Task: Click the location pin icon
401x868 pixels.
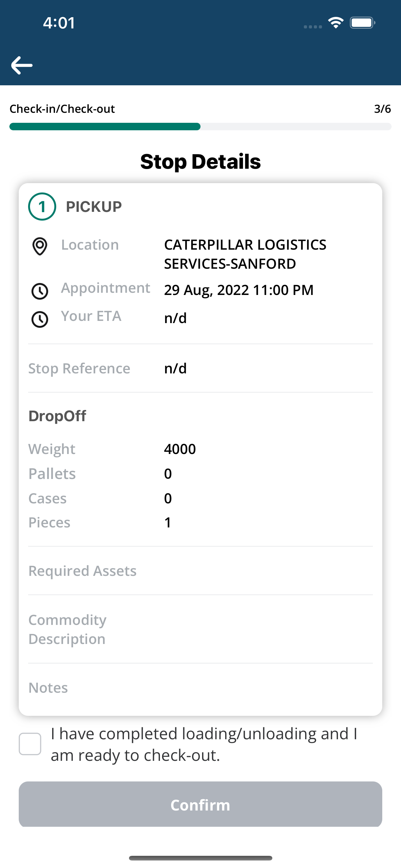Action: (x=40, y=246)
